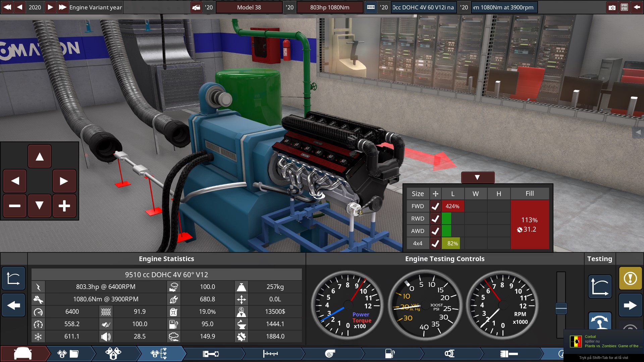Screen dimensions: 644x362
Task: Start test with the steering wheel icon
Action: pyautogui.click(x=600, y=322)
